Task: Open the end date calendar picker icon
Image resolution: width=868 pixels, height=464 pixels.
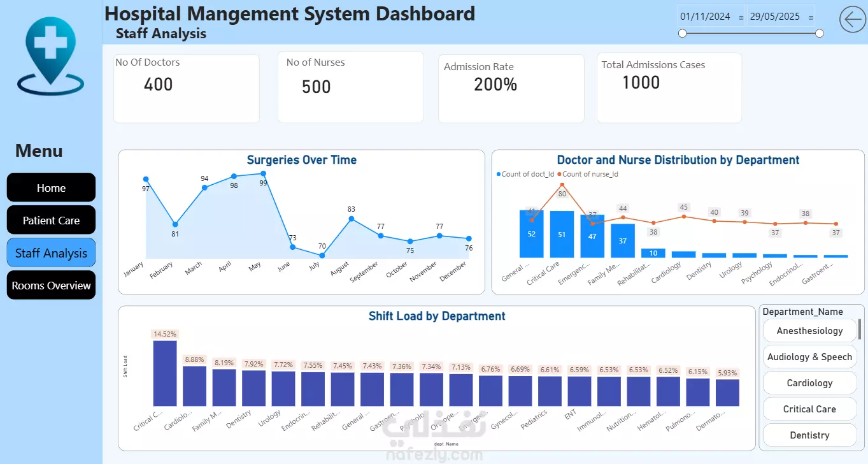Action: [x=810, y=18]
